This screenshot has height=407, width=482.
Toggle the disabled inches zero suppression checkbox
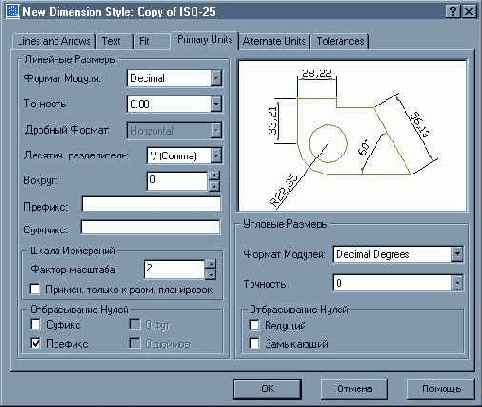click(x=135, y=343)
